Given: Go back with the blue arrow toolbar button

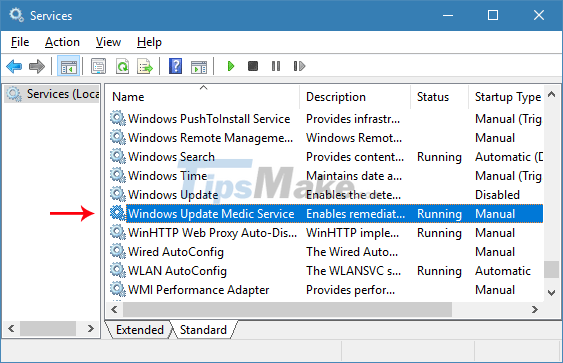Looking at the screenshot, I should pos(14,66).
